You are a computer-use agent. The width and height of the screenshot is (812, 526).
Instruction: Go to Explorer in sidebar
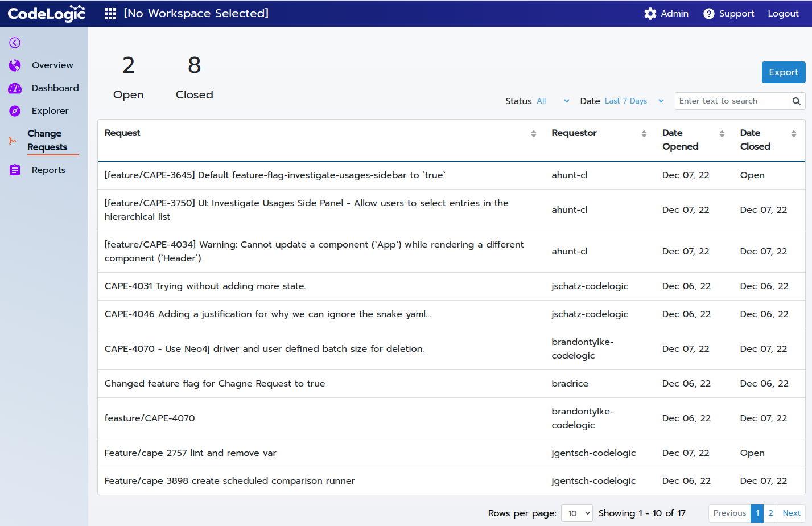tap(50, 111)
